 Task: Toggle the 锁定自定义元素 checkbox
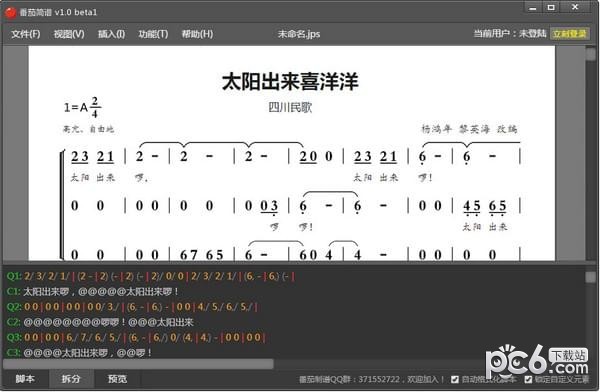click(x=528, y=379)
